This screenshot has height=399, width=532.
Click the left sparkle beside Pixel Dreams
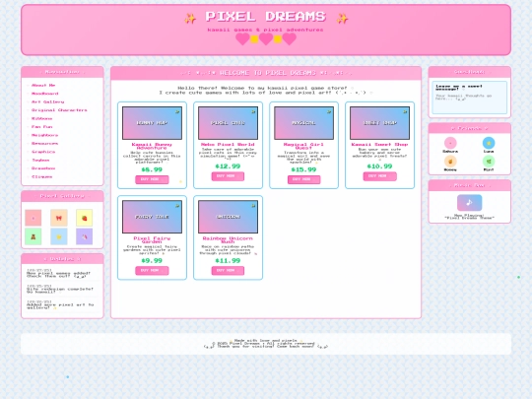[x=190, y=19]
